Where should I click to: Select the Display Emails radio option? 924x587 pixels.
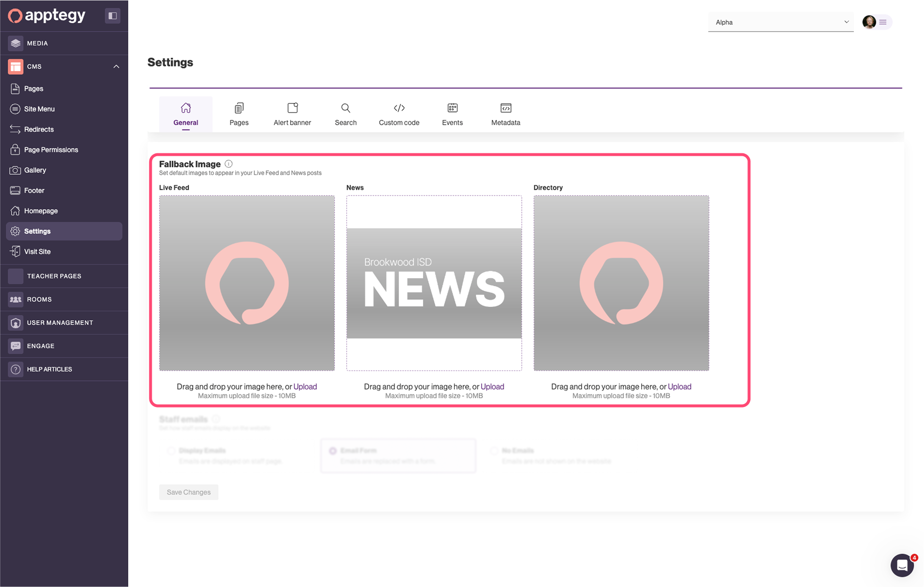171,451
